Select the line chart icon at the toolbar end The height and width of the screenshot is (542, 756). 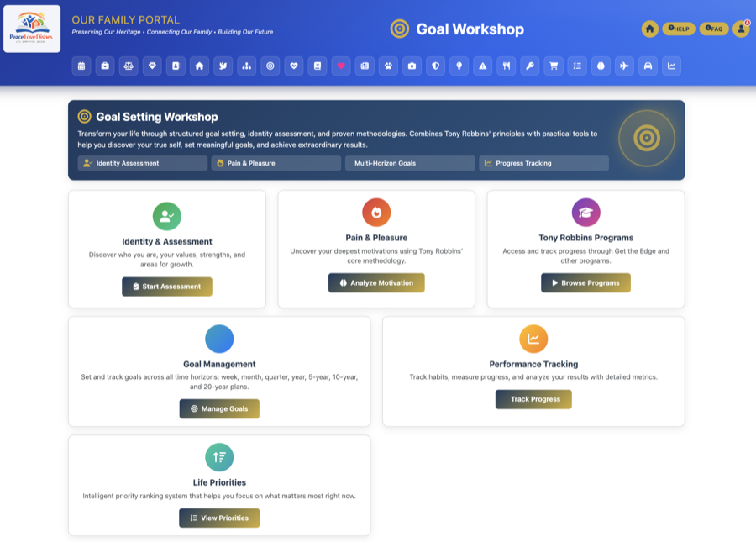pos(669,66)
